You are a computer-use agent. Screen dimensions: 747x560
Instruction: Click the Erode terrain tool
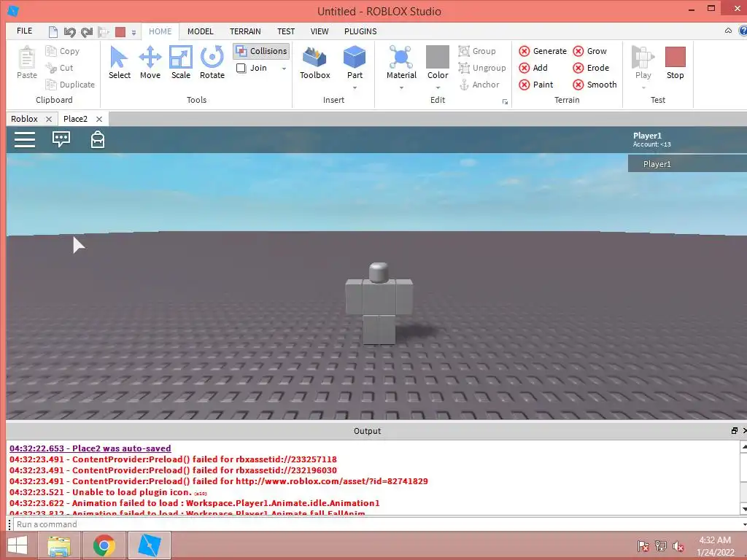click(591, 68)
